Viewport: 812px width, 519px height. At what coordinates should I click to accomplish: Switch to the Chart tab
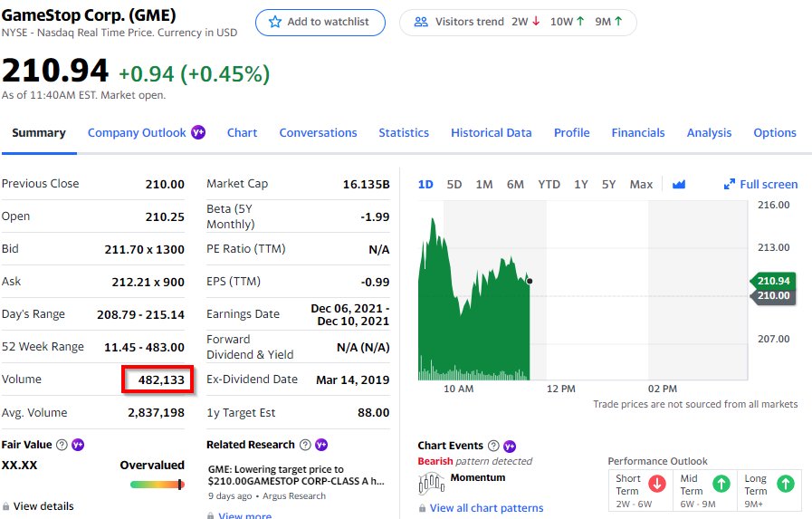(242, 133)
